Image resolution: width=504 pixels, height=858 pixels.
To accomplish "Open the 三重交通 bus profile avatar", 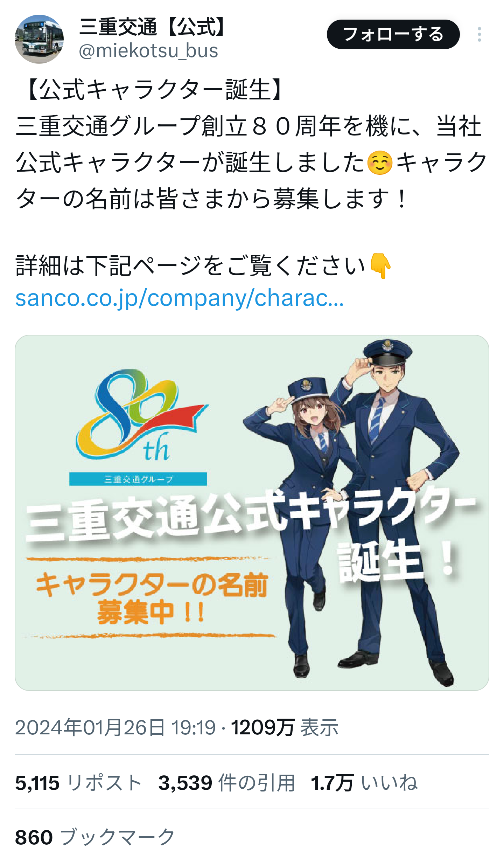I will point(39,39).
